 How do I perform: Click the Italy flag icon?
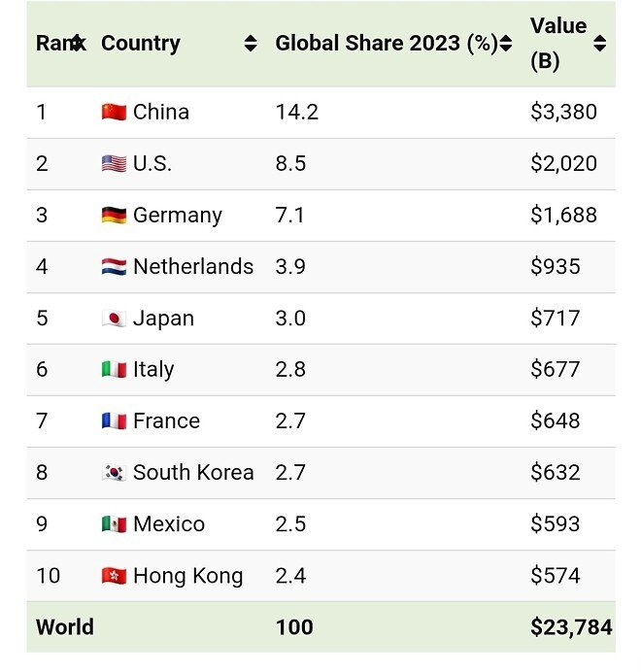(x=114, y=369)
